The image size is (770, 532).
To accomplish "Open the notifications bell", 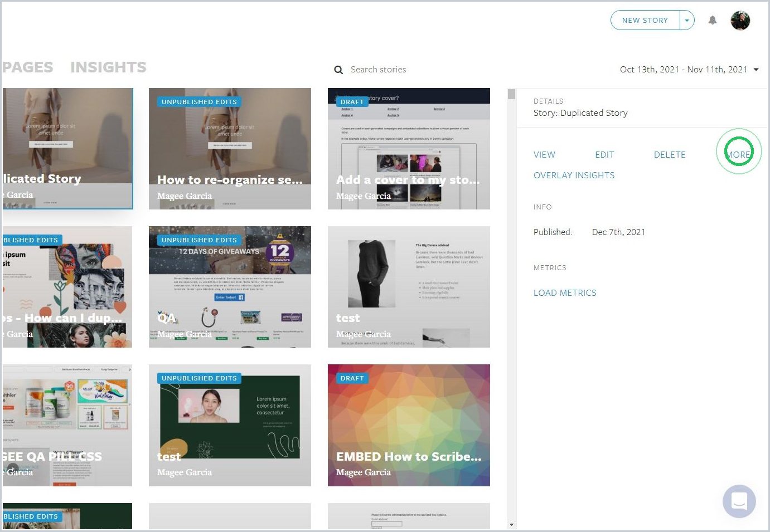I will click(713, 21).
